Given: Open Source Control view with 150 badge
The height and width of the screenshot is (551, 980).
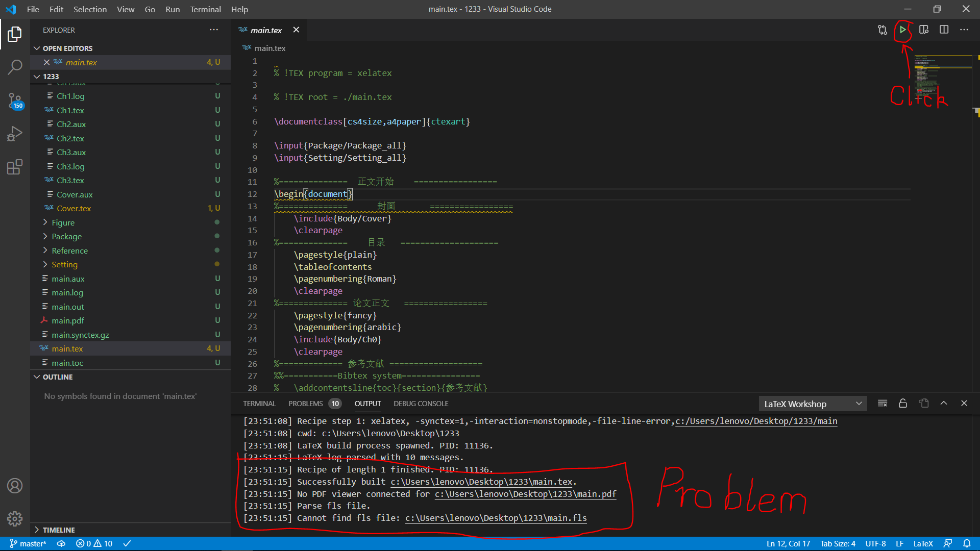Looking at the screenshot, I should click(15, 101).
